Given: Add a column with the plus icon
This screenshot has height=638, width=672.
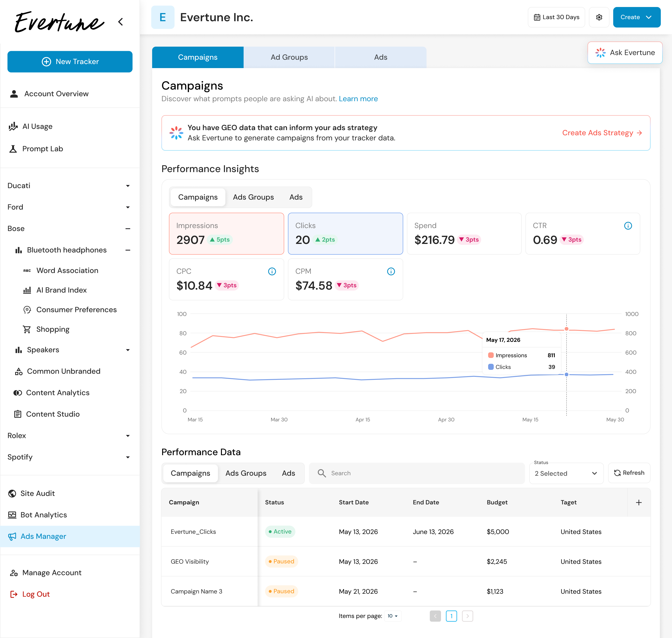Looking at the screenshot, I should (x=639, y=502).
